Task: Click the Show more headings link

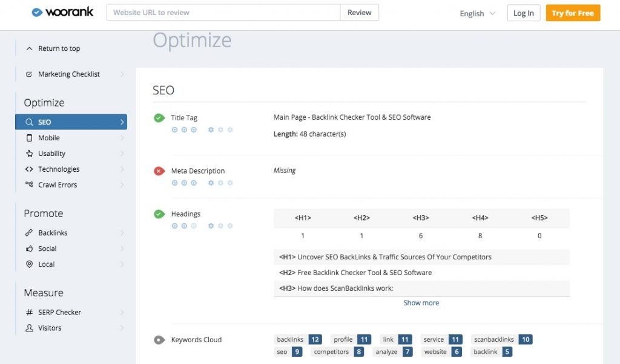Action: (421, 303)
